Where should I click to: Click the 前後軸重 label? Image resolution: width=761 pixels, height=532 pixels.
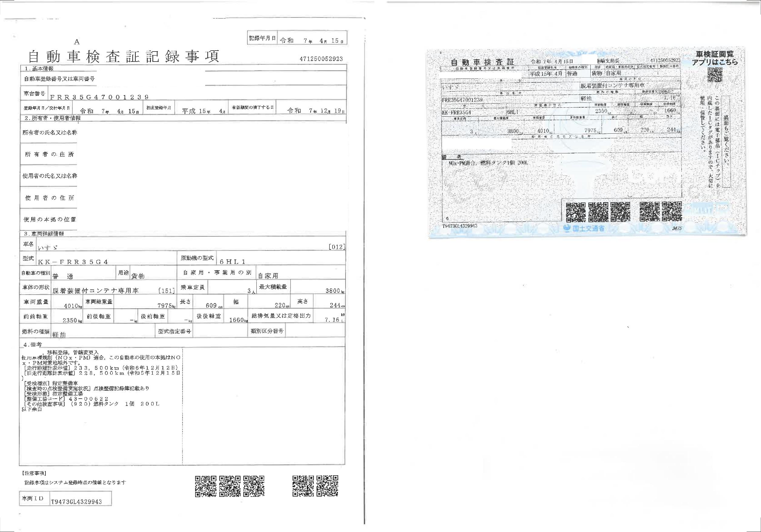[98, 316]
